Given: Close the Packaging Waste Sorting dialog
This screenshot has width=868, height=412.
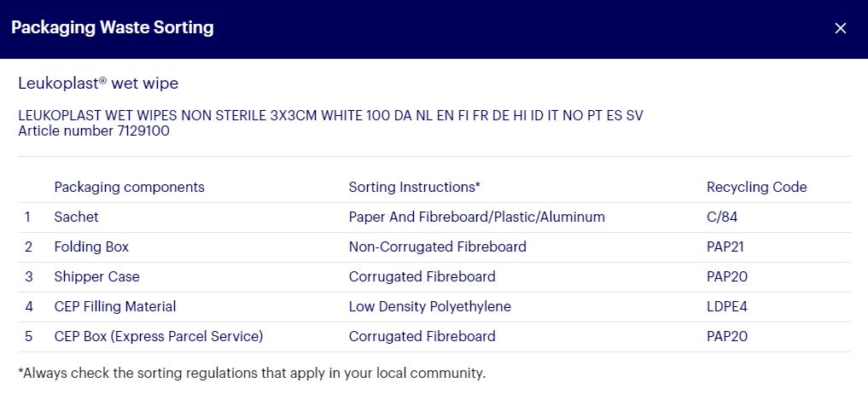Looking at the screenshot, I should coord(841,28).
